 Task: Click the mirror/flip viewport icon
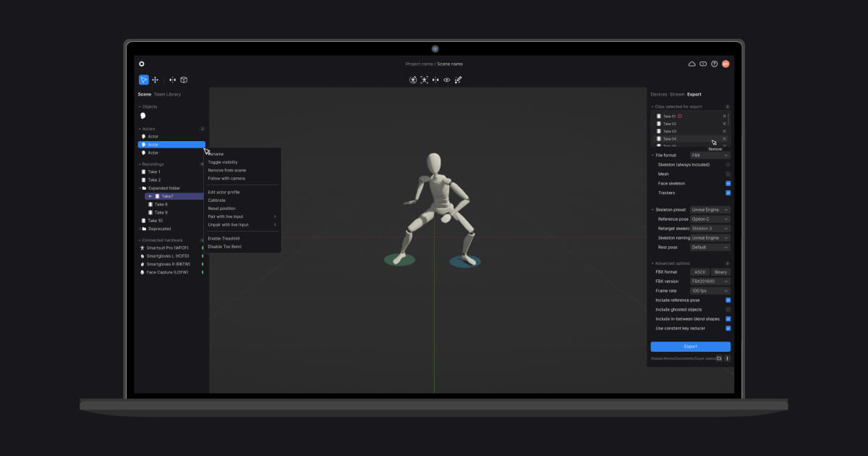pos(435,80)
